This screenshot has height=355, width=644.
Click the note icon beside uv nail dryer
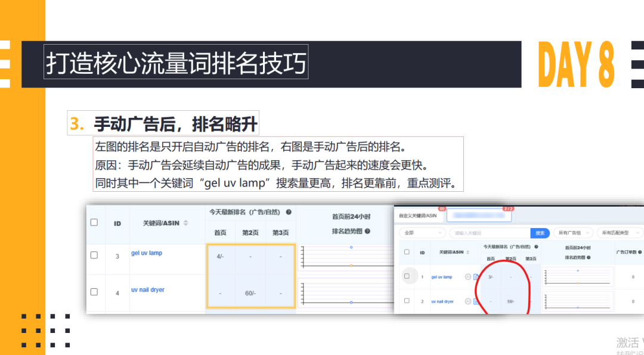[x=475, y=301]
